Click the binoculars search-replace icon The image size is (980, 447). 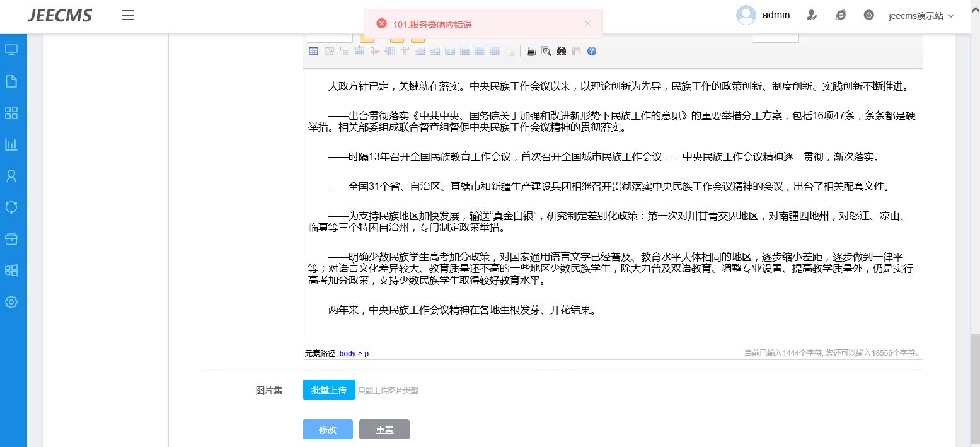pos(561,52)
